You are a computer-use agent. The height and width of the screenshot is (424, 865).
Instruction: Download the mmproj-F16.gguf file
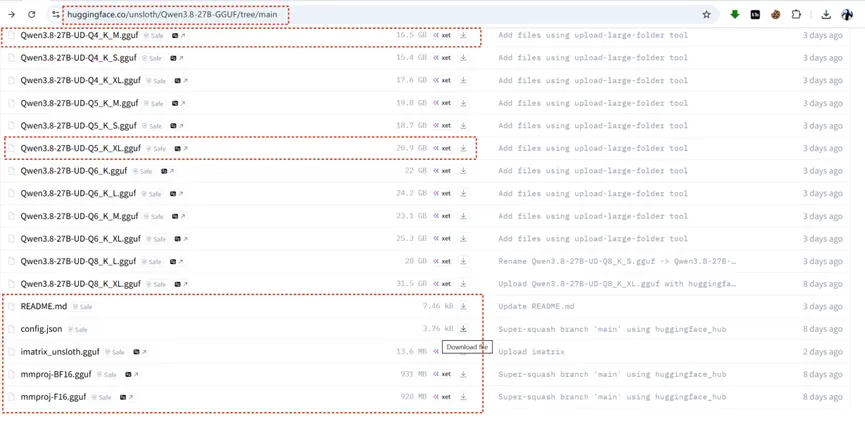(463, 397)
